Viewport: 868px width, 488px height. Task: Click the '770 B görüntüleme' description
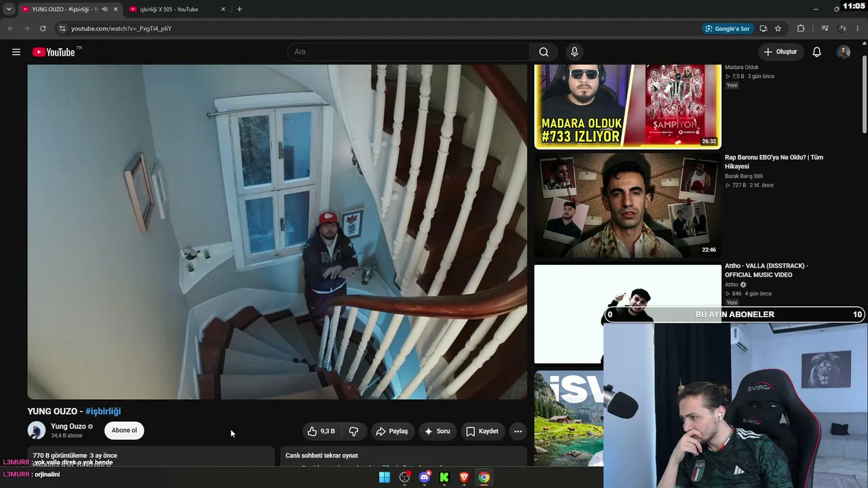(x=75, y=455)
